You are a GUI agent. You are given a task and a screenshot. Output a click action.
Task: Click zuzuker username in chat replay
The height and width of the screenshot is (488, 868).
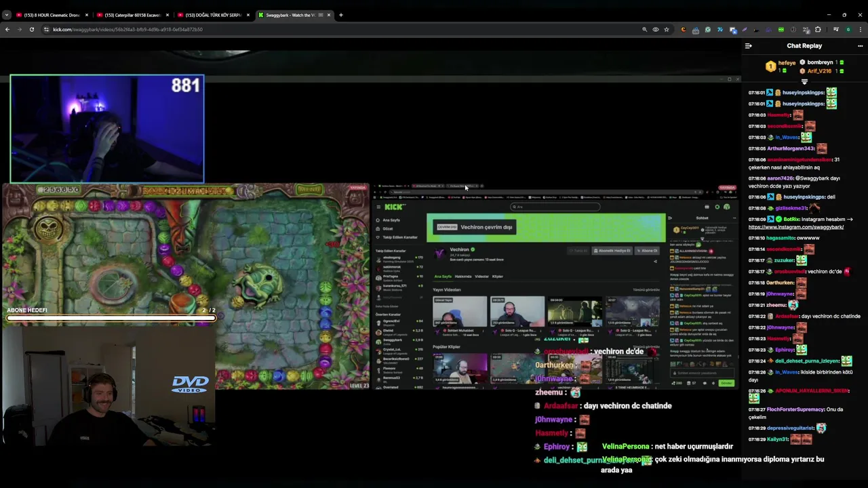point(784,260)
